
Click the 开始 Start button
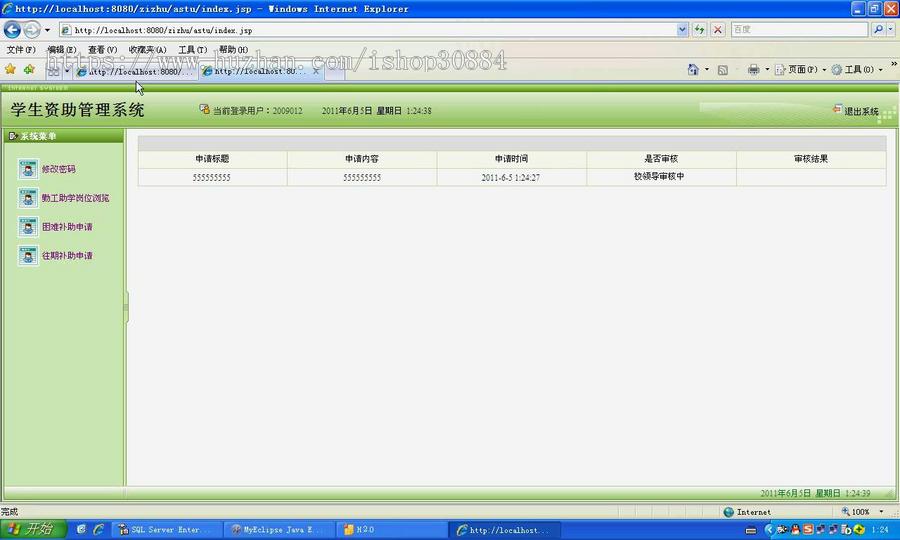pyautogui.click(x=33, y=529)
